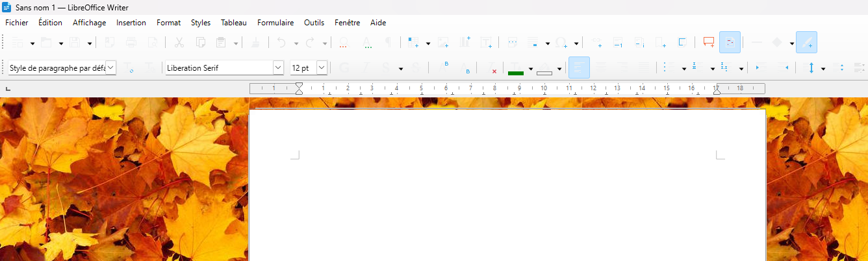Click the Print icon in toolbar
This screenshot has height=261, width=868.
[131, 43]
